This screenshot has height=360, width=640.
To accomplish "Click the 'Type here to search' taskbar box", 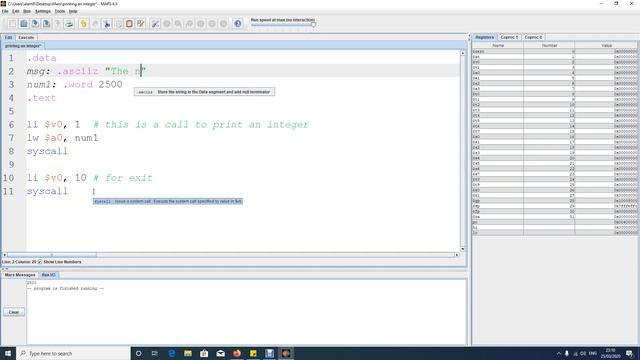I will (x=73, y=353).
